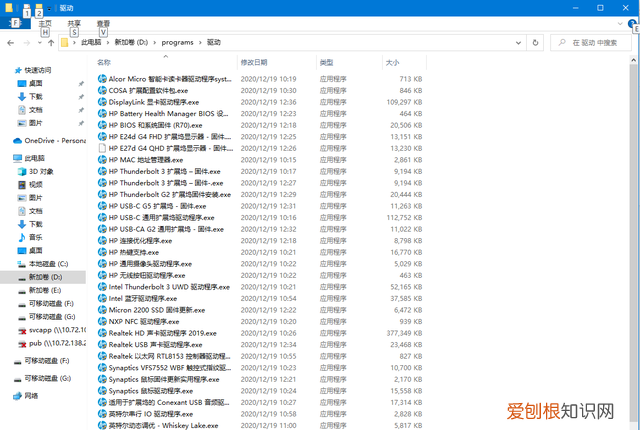Switch to the 主页 ribbon tab

click(x=45, y=24)
